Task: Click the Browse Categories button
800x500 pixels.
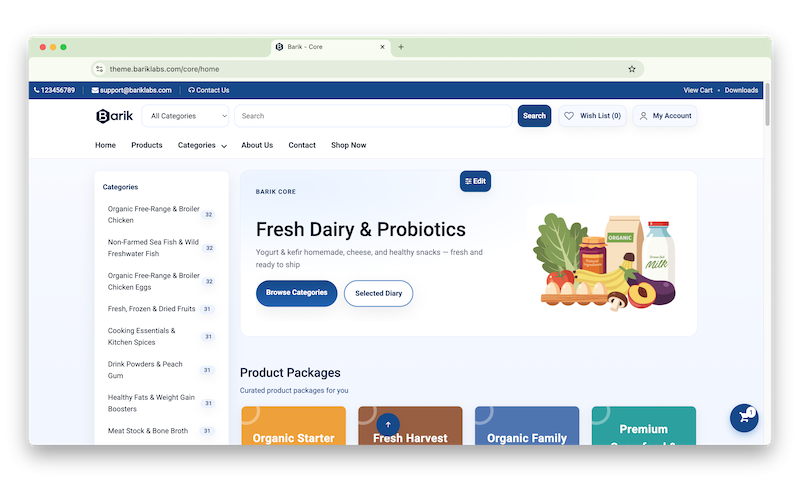Action: tap(296, 293)
